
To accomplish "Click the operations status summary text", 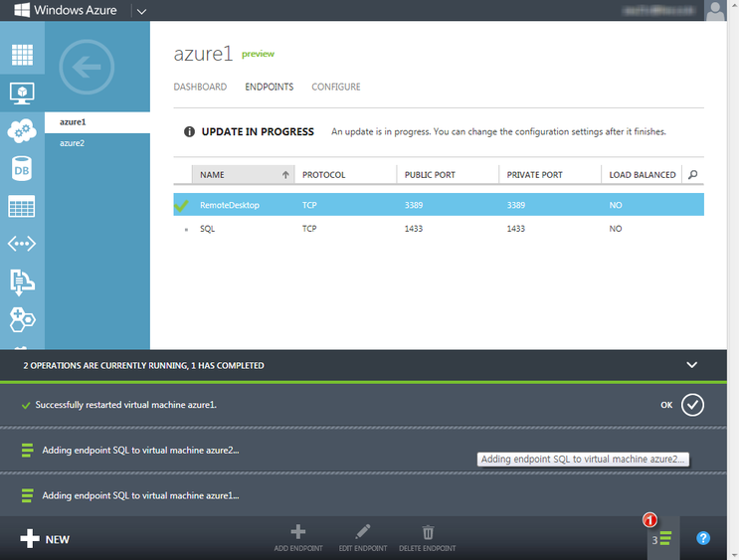I will (144, 365).
